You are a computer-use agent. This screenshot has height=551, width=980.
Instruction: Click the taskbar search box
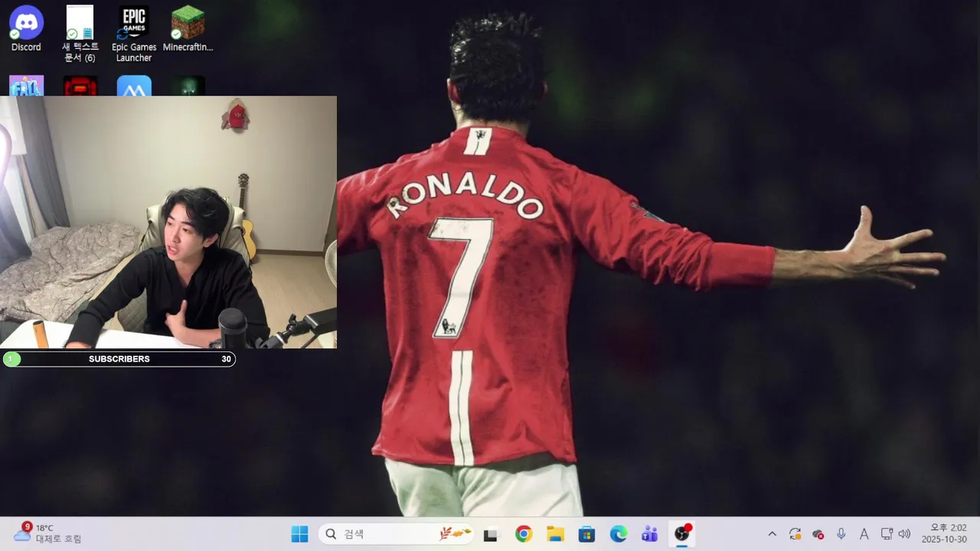coord(397,534)
